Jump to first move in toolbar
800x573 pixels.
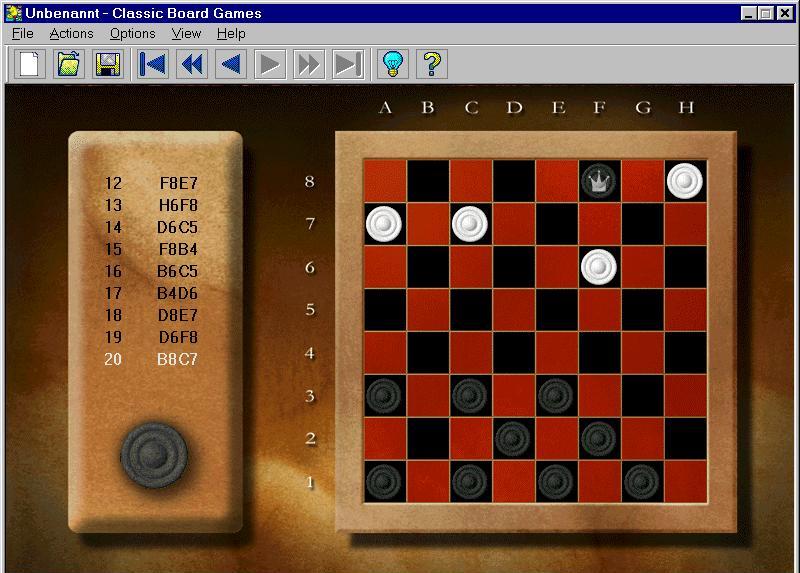[x=153, y=64]
